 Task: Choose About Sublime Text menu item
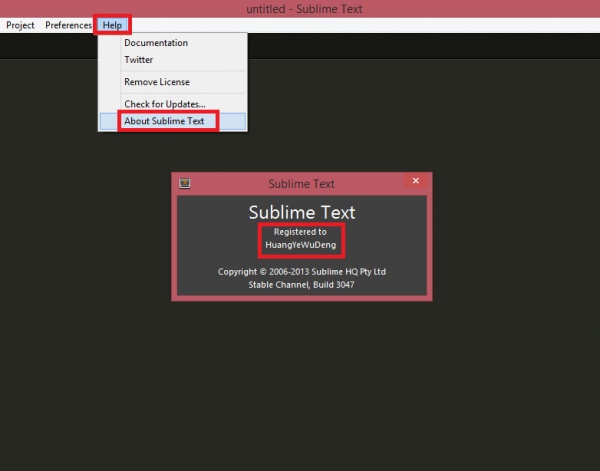tap(173, 121)
